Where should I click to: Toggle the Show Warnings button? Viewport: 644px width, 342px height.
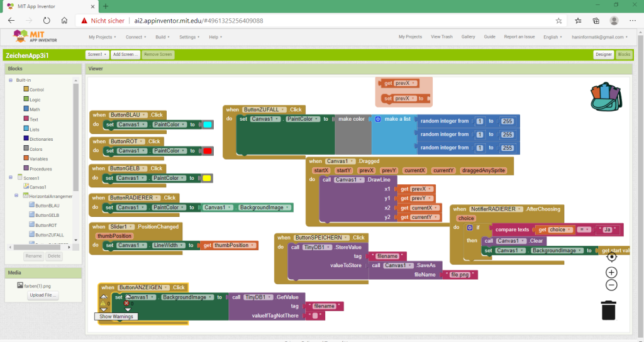pyautogui.click(x=116, y=316)
